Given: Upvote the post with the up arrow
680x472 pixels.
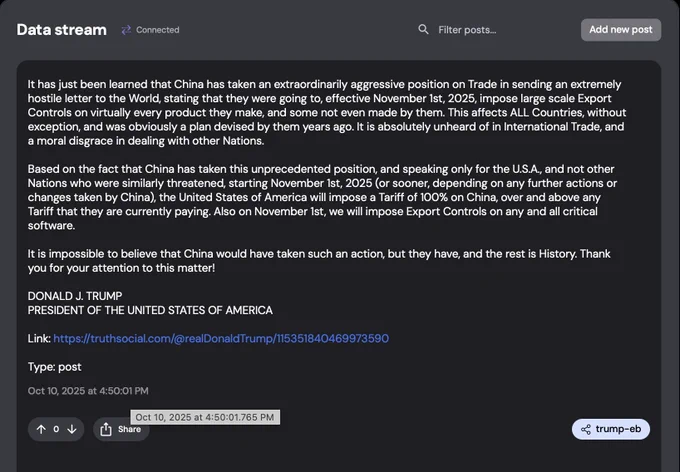Looking at the screenshot, I should click(x=41, y=429).
